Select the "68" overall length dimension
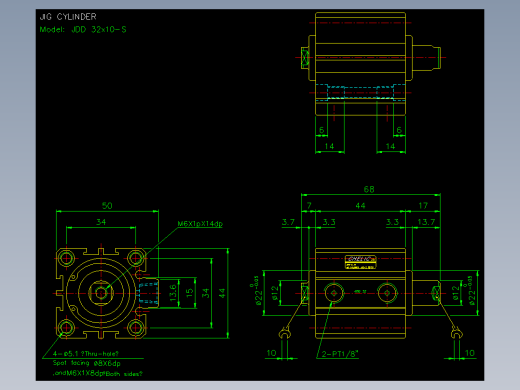The width and height of the screenshot is (520, 390). [369, 189]
